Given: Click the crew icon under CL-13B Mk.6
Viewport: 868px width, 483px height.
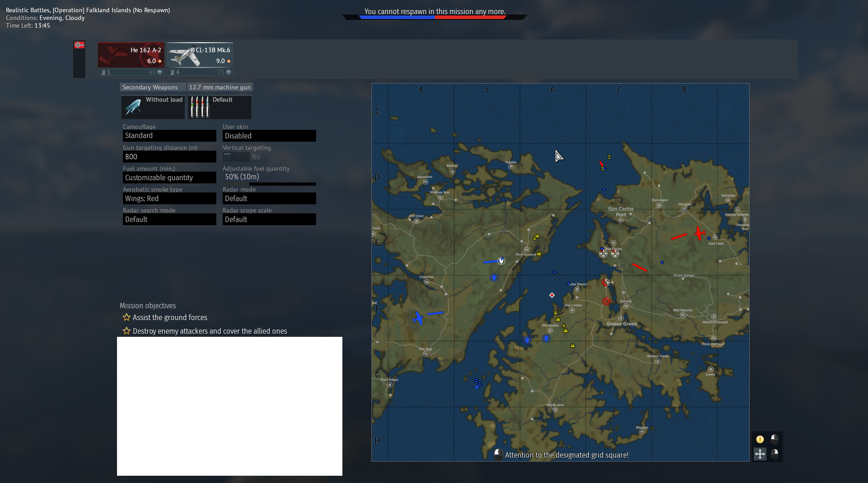Looking at the screenshot, I should coord(172,72).
